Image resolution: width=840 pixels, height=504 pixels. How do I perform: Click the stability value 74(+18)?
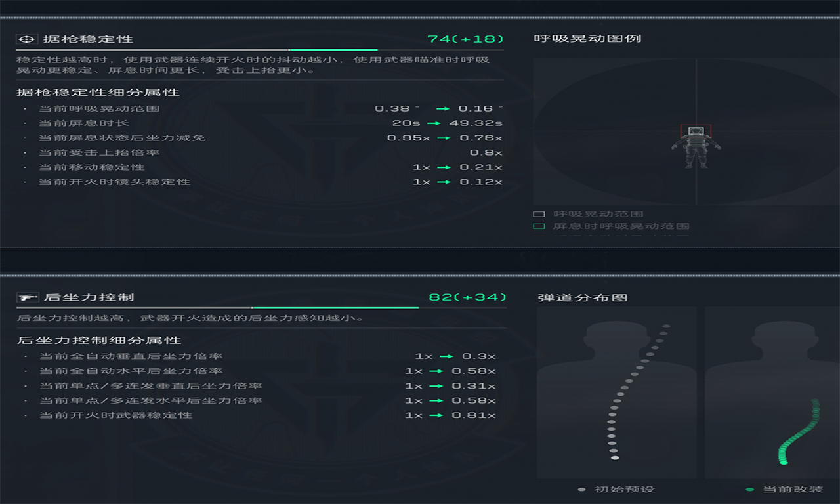coord(465,39)
